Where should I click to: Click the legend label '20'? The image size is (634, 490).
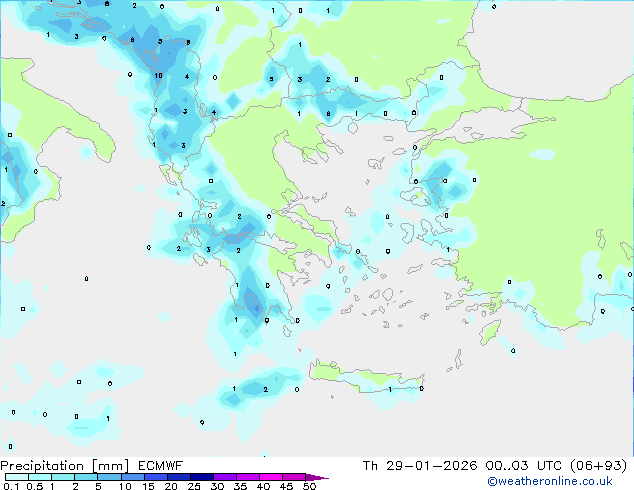pos(171,486)
